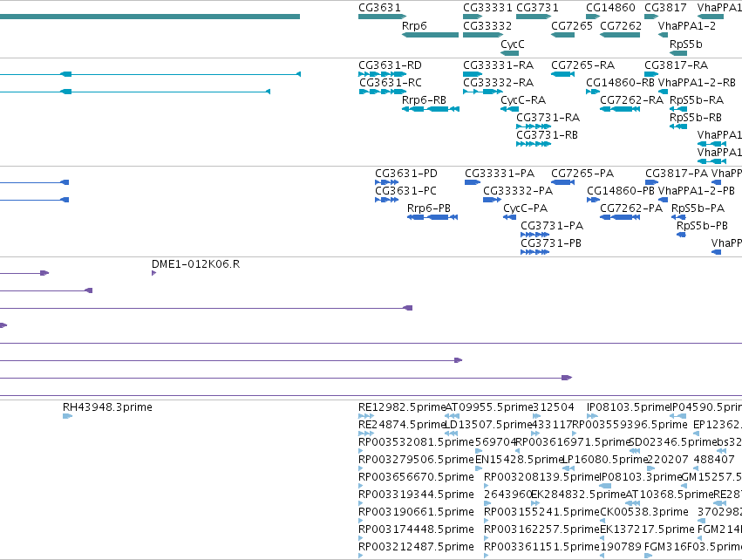This screenshot has height=560, width=742.
Task: Click the CG3731-RB transcript label
Action: [x=547, y=135]
